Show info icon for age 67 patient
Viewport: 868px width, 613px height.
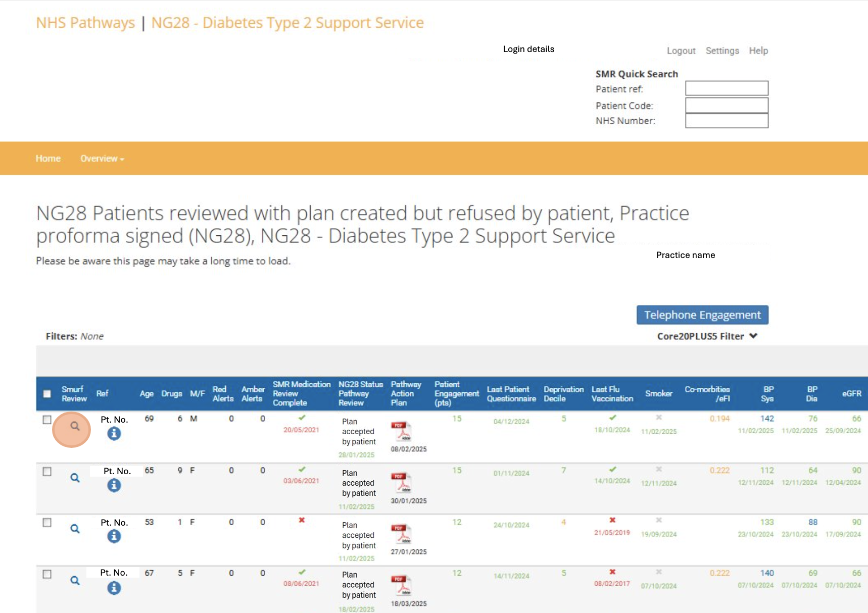coord(114,588)
